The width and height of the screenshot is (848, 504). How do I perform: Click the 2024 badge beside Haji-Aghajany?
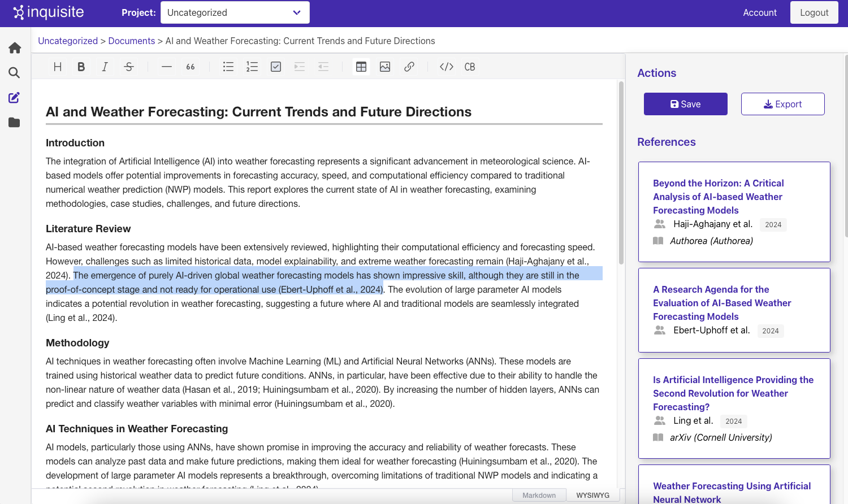click(x=773, y=225)
